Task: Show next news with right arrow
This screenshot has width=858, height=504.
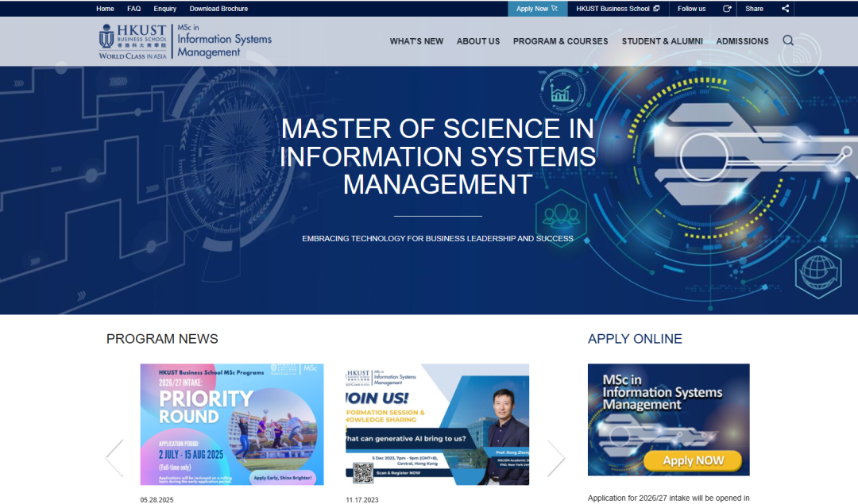Action: pyautogui.click(x=556, y=458)
